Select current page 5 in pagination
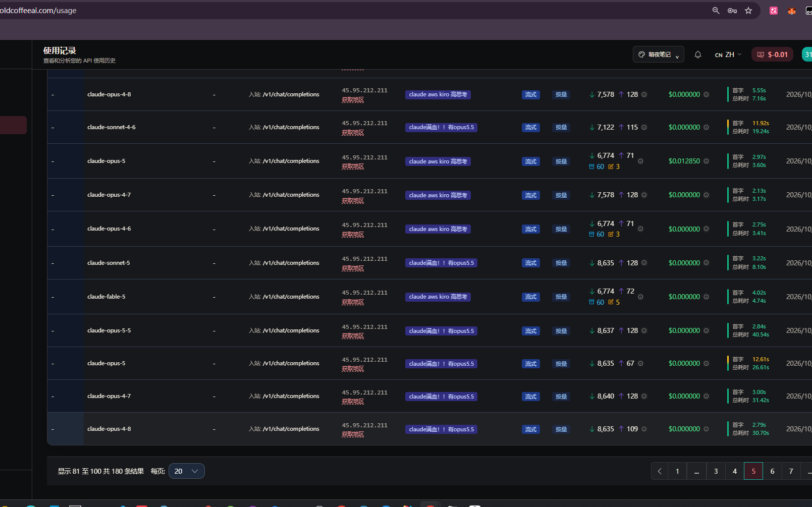 (753, 471)
